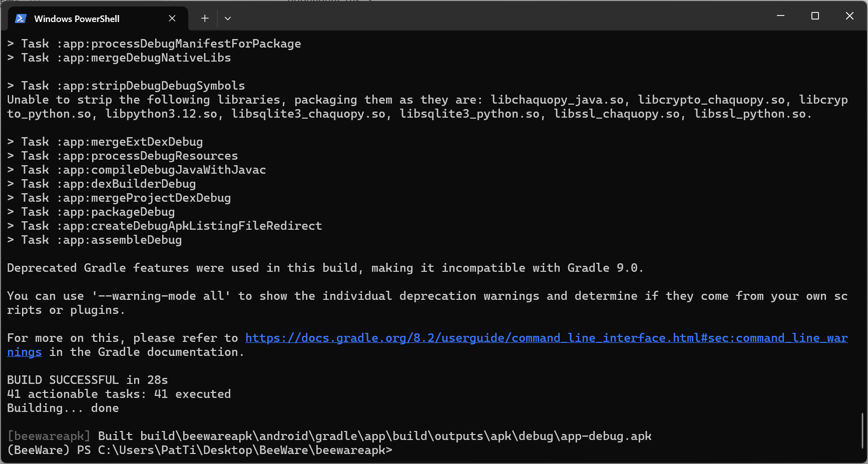Click 'Task :app:processDebugResources' line
Viewport: 868px width, 464px height.
(x=123, y=156)
